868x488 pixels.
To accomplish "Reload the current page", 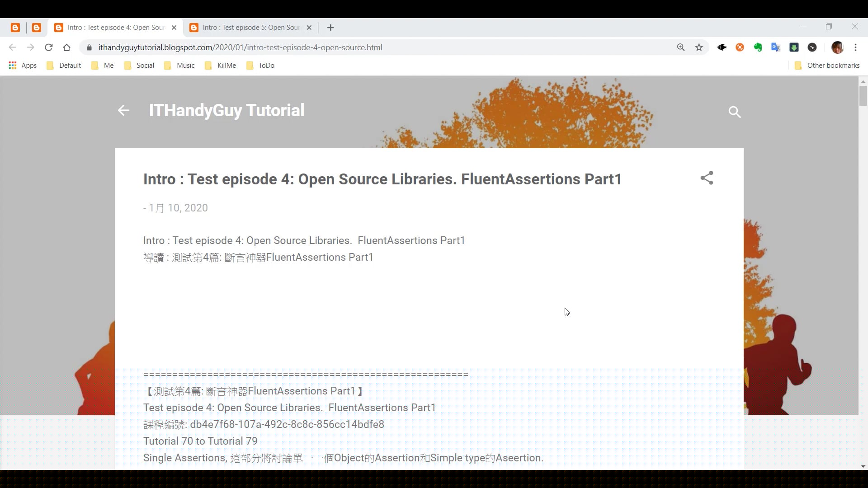I will (48, 47).
